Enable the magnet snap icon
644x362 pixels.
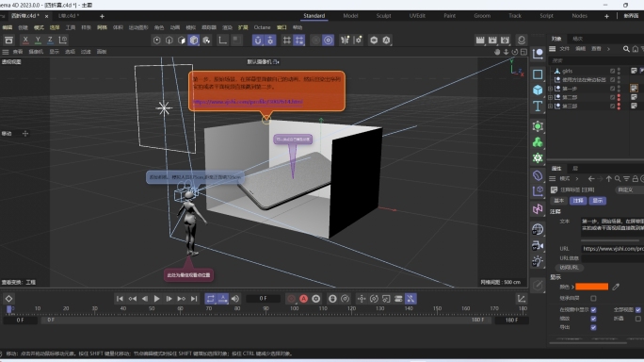[258, 40]
